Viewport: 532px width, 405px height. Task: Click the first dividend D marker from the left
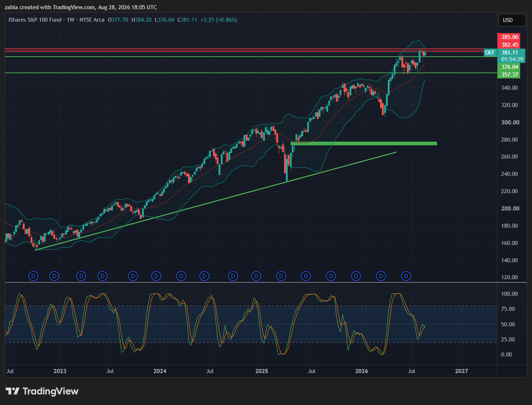[x=33, y=276]
